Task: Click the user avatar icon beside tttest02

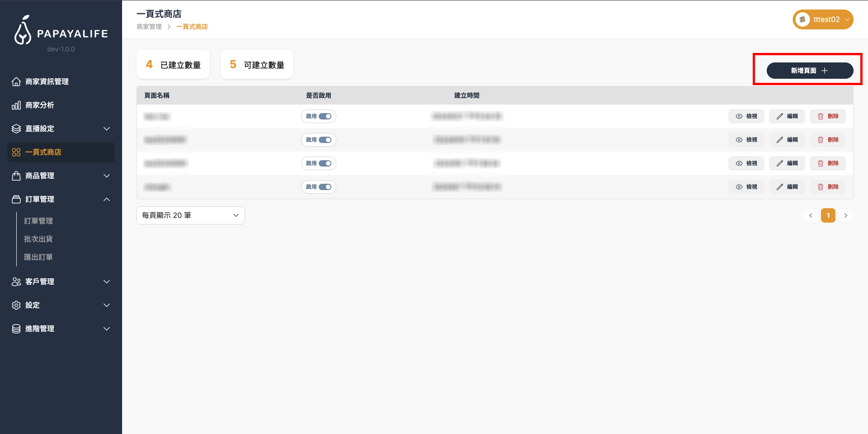Action: click(x=802, y=19)
